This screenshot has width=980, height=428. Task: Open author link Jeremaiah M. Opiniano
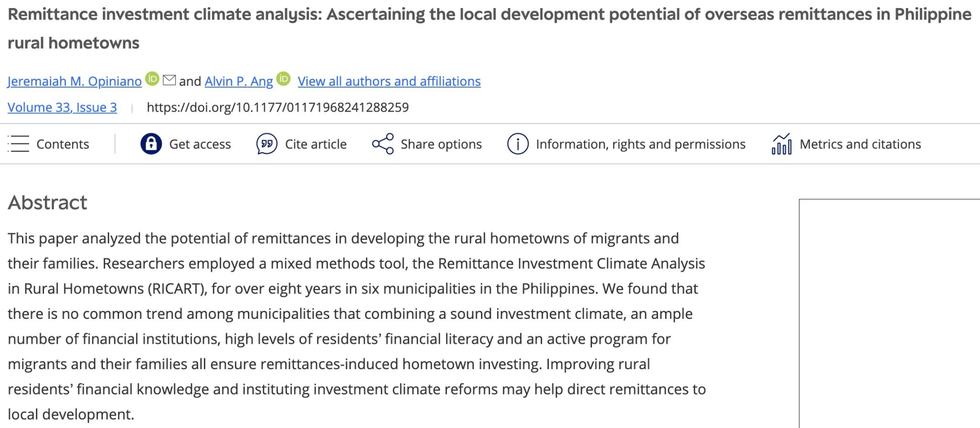pyautogui.click(x=75, y=81)
